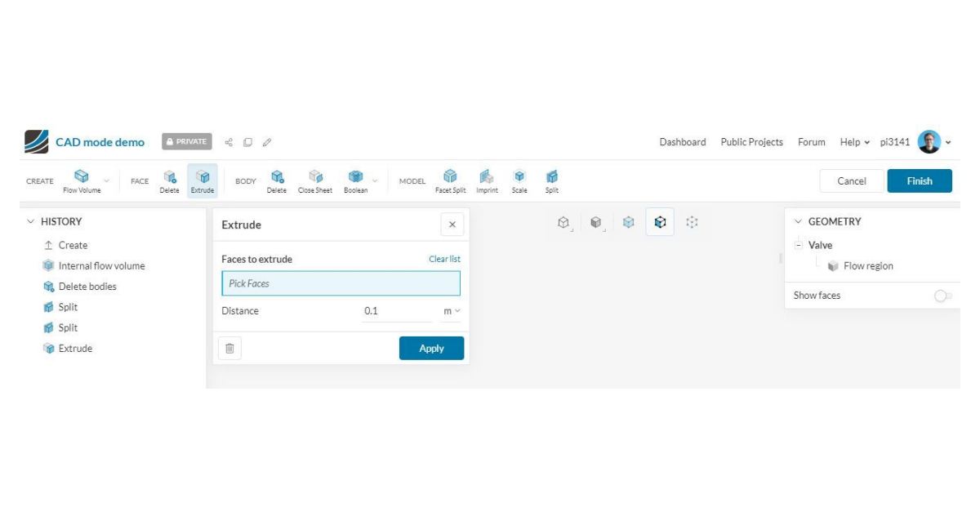Select Internal flow volume in history
Viewport: 980px width, 512px height.
101,265
